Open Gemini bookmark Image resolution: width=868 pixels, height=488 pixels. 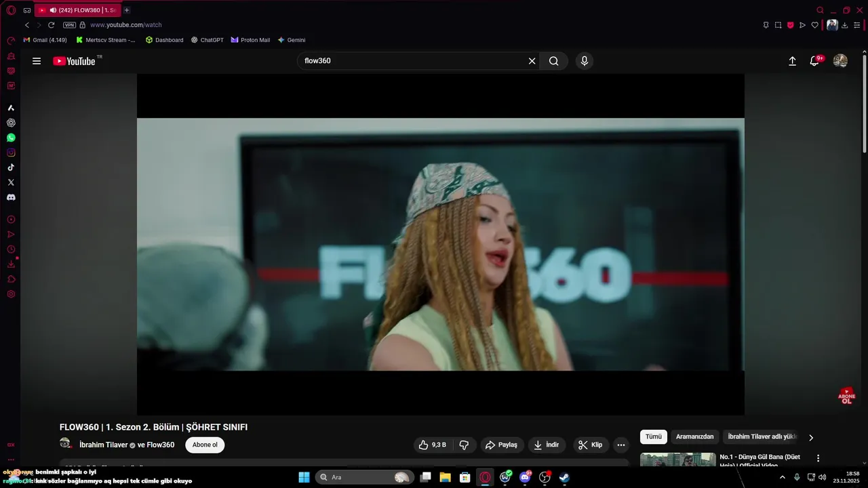tap(292, 40)
